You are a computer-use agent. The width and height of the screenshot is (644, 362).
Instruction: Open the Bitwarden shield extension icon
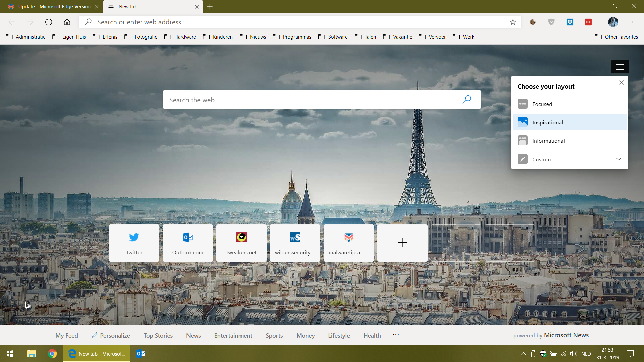coord(570,22)
